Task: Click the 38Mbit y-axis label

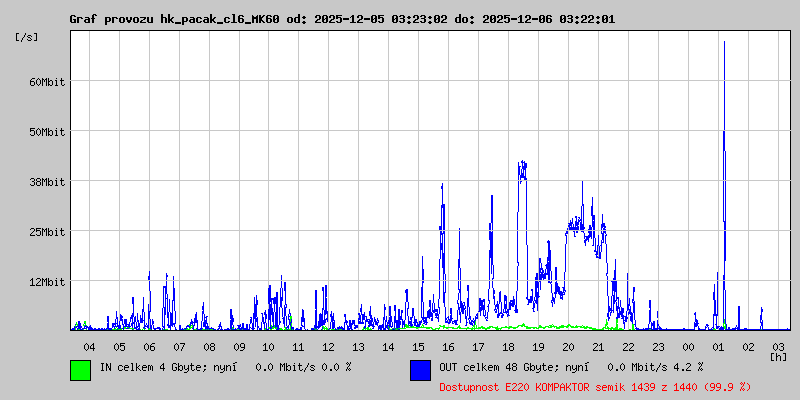Action: click(47, 182)
